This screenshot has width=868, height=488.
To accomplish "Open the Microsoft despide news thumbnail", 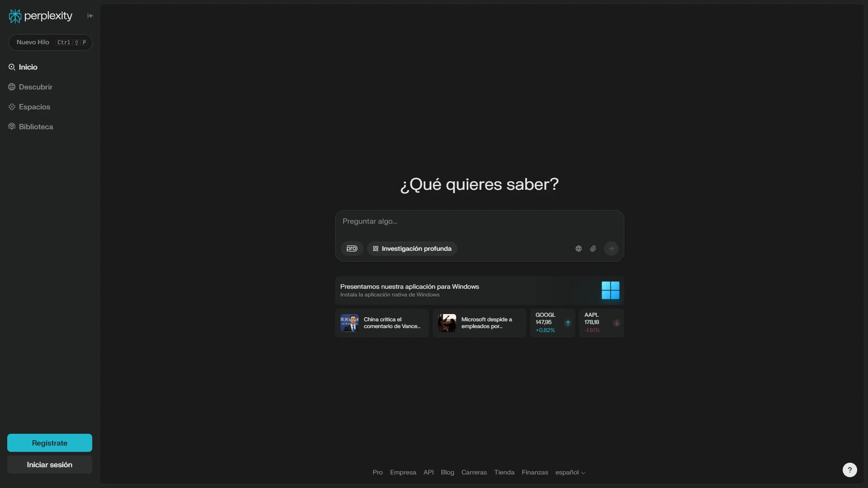I will point(447,323).
